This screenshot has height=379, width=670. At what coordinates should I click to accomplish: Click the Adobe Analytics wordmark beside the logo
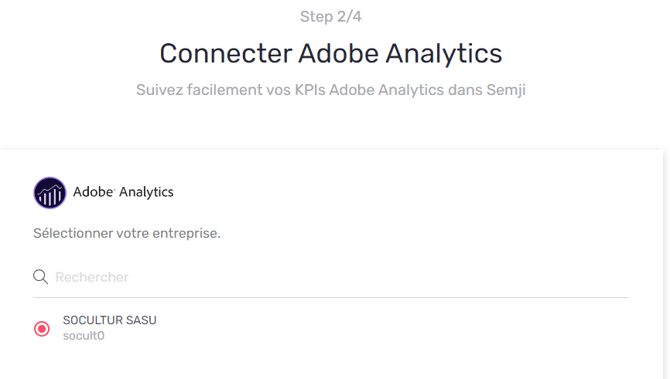(123, 192)
